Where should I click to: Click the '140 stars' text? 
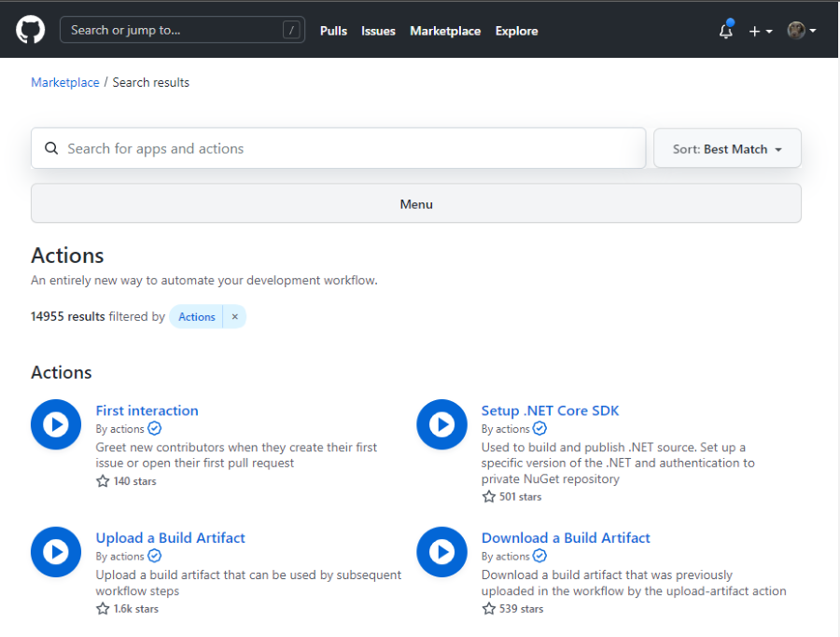point(134,481)
